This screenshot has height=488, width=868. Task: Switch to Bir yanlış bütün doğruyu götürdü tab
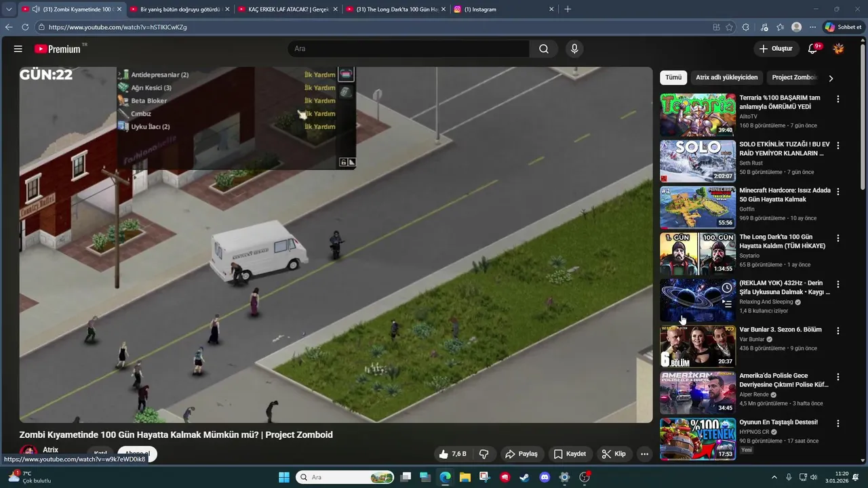[x=180, y=9]
